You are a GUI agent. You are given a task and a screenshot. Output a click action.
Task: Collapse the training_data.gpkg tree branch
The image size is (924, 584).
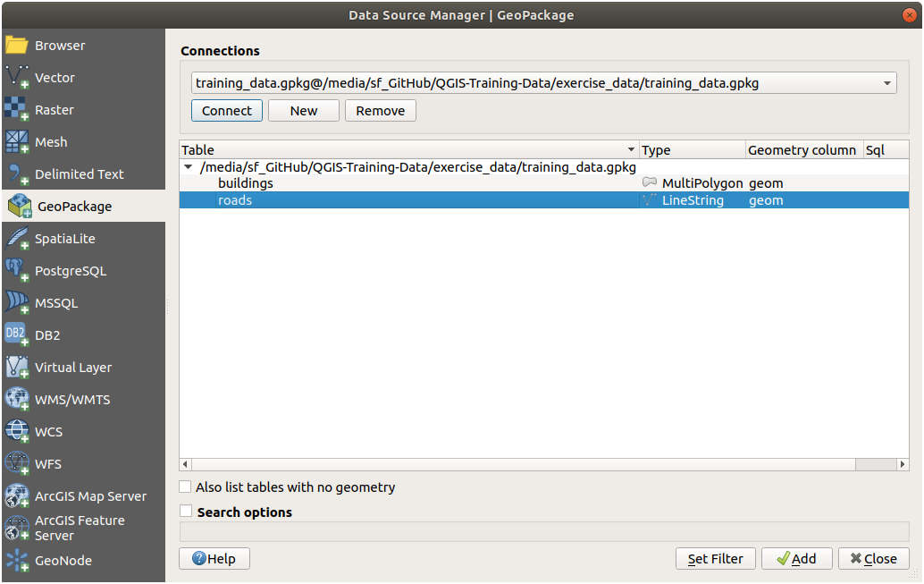tap(188, 166)
